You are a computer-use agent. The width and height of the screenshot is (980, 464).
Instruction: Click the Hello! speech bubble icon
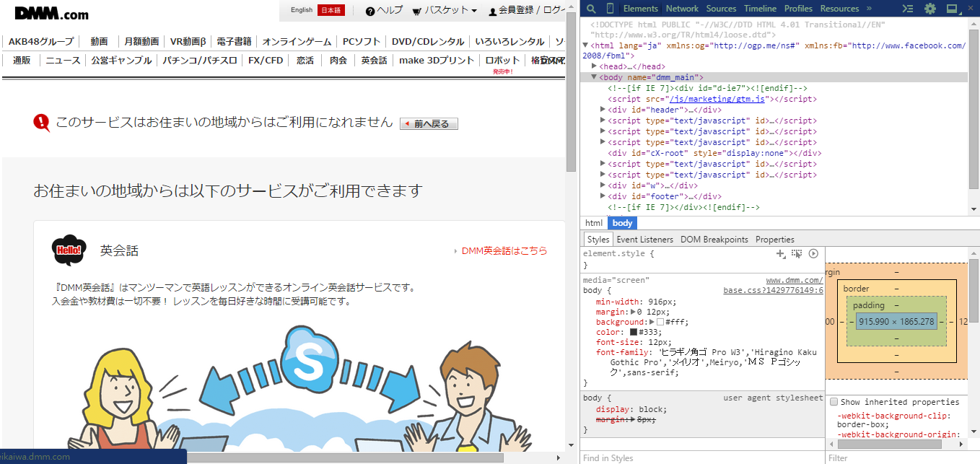(69, 250)
